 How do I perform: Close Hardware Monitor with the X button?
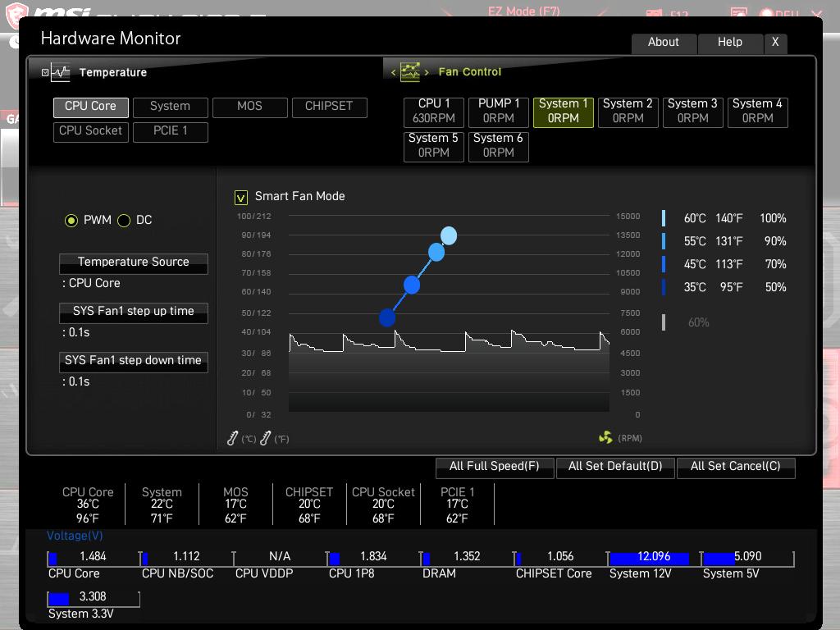[x=775, y=43]
